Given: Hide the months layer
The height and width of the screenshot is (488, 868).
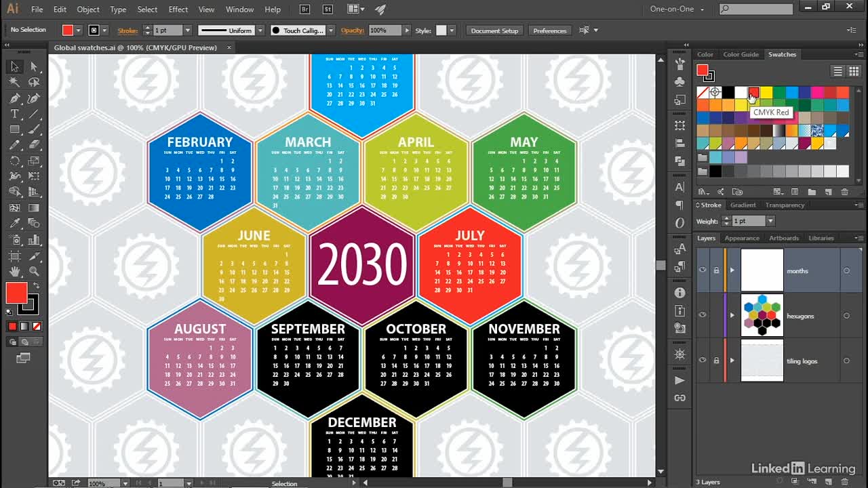Looking at the screenshot, I should (703, 270).
